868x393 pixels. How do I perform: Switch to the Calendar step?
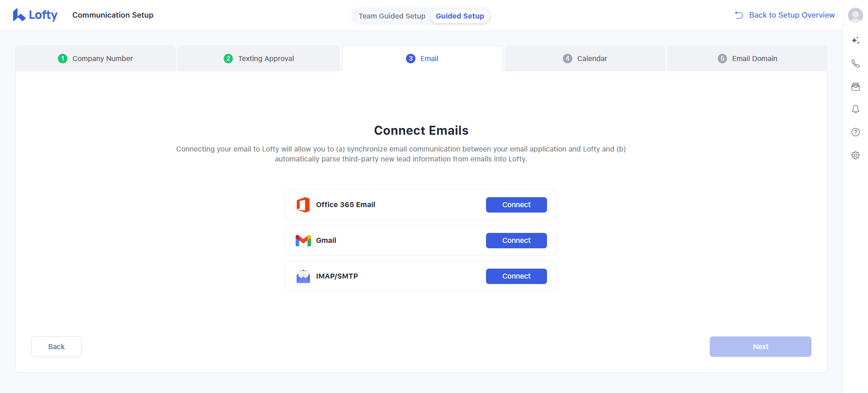pyautogui.click(x=585, y=58)
